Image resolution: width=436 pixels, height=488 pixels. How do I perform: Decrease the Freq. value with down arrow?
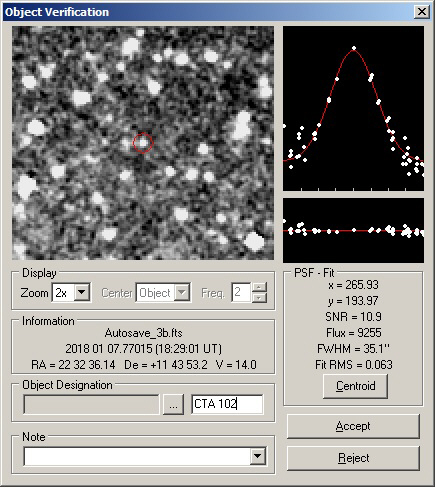259,298
